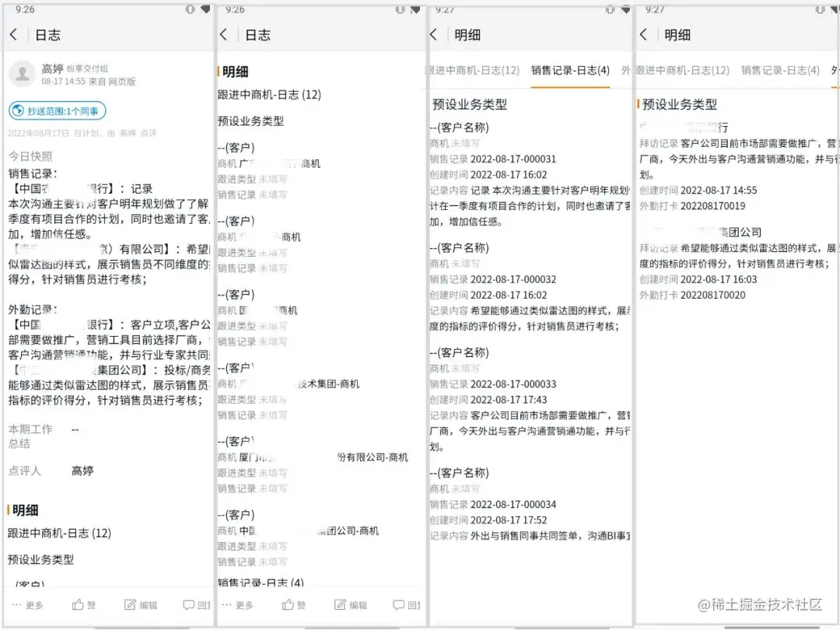Tap 08-17 14:55 来自 网页版 under 高婷

[x=89, y=82]
